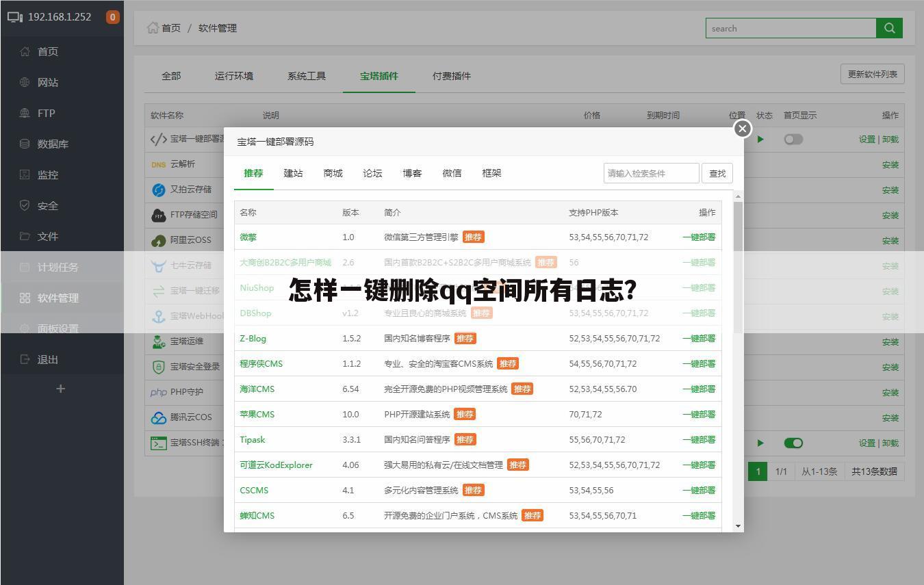
Task: Click the 安全 shield icon in sidebar
Action: click(x=25, y=205)
